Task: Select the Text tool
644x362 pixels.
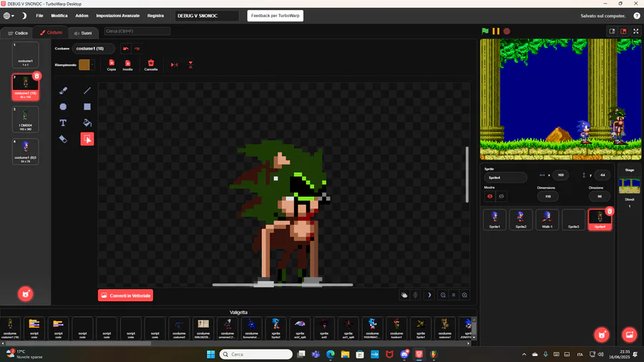Action: tap(63, 123)
